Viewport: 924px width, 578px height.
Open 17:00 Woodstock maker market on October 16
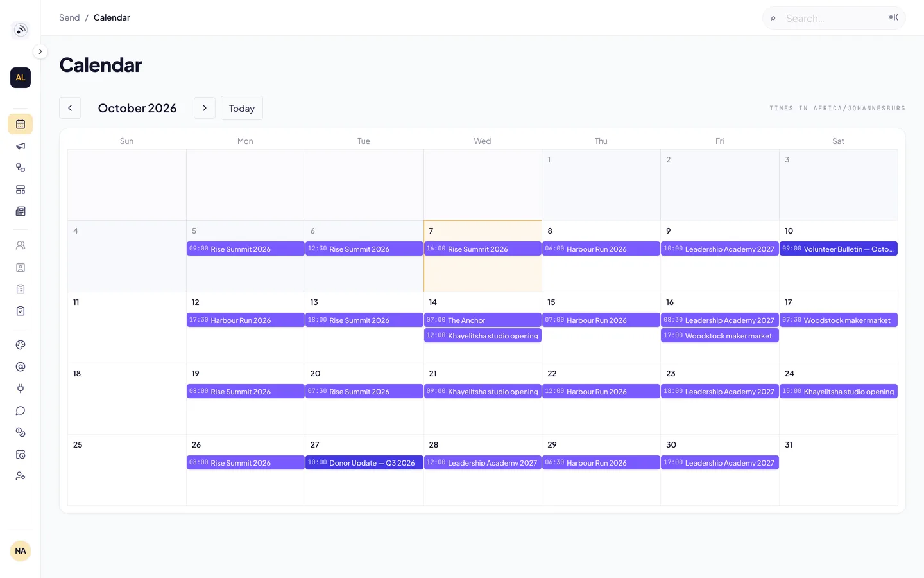click(720, 335)
